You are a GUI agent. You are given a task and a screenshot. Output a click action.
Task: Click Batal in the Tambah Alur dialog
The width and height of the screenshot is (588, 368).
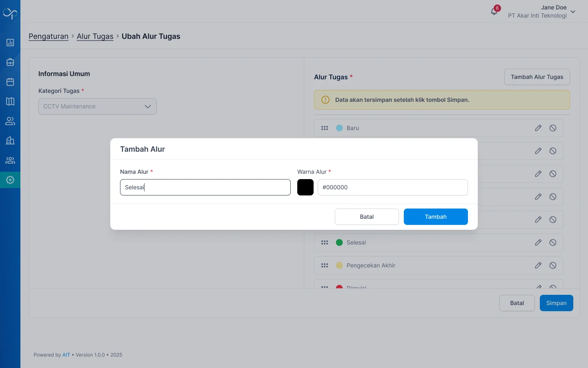[367, 217]
